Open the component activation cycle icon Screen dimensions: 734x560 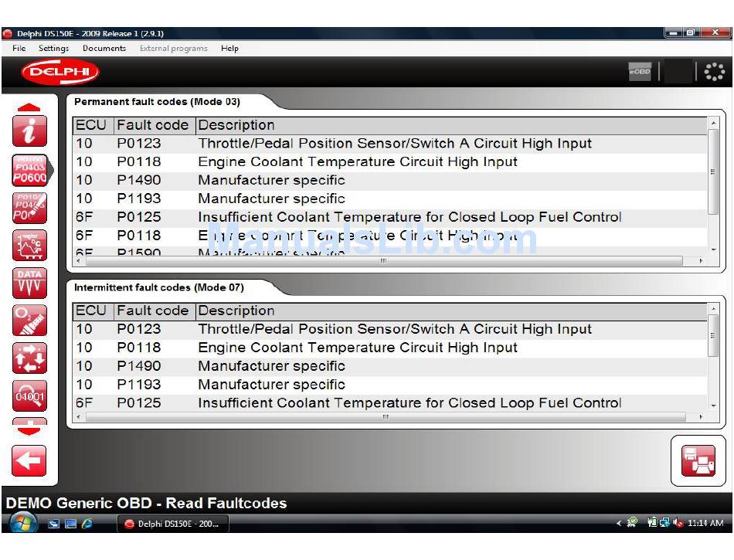pos(29,358)
